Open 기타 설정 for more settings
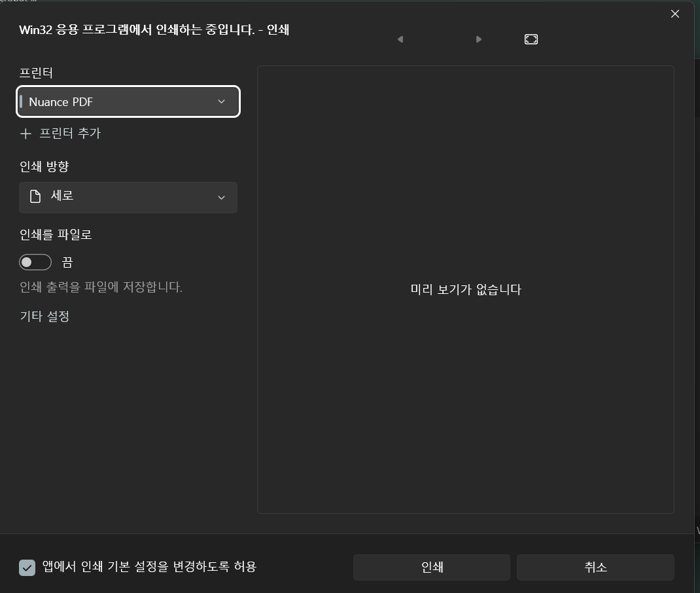This screenshot has width=700, height=593. (44, 317)
